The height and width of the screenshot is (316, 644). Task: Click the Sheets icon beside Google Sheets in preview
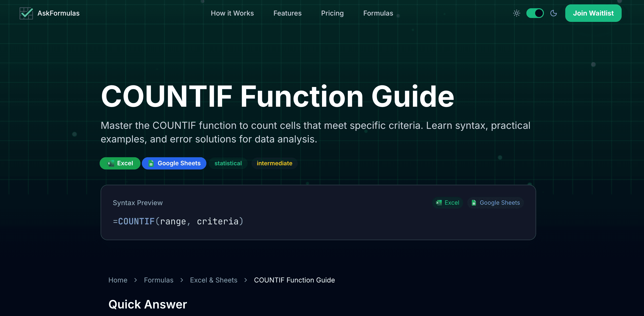[x=474, y=203]
